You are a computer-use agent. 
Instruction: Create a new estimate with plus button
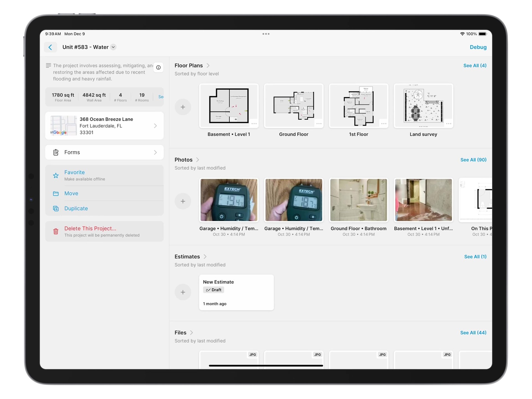(183, 292)
